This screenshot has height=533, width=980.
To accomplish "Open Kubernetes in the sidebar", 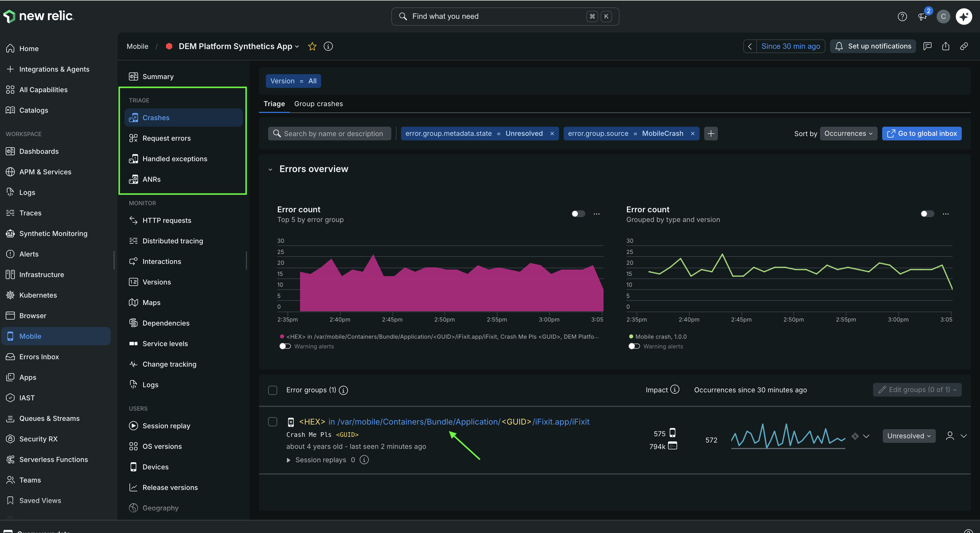I will click(x=38, y=295).
